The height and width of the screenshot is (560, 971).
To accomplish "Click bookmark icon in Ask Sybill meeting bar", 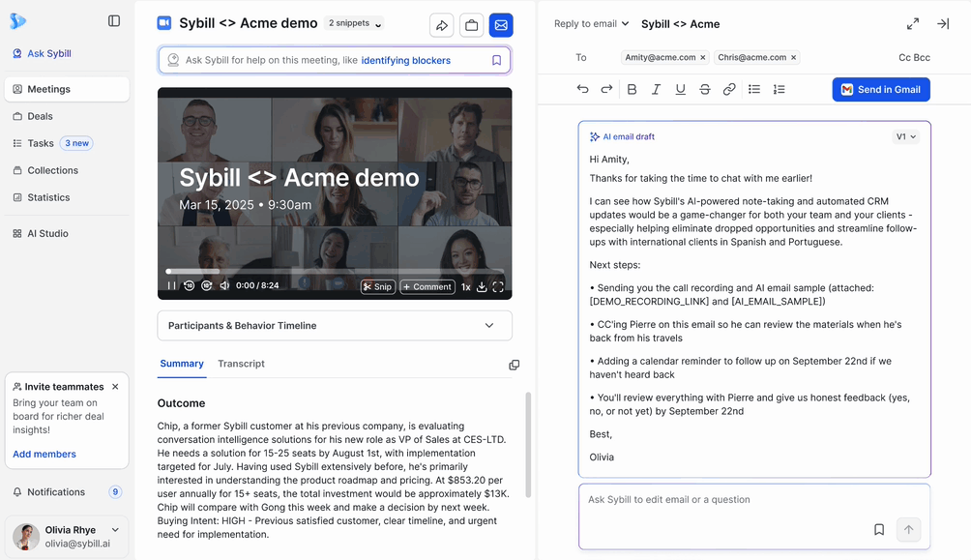I will (497, 60).
